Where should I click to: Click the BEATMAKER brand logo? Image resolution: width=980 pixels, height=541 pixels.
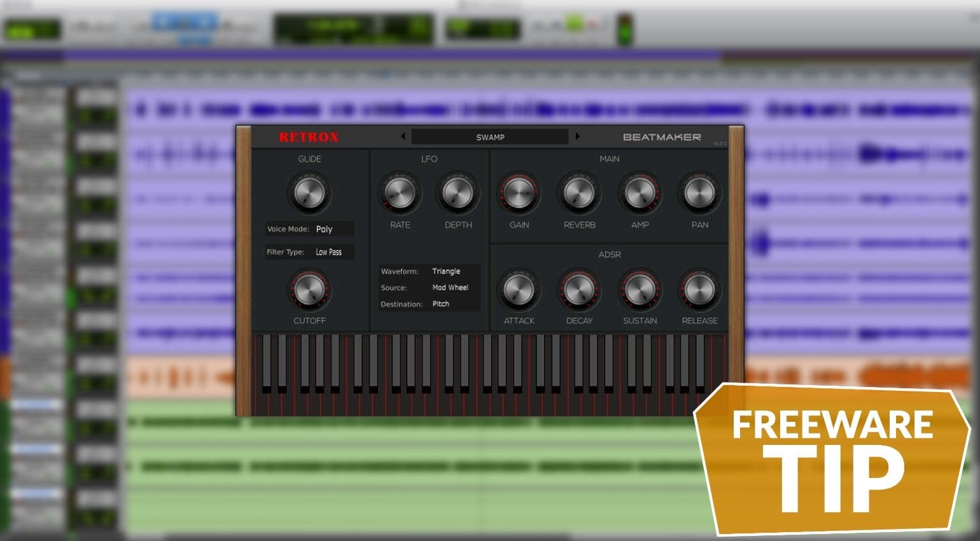[x=662, y=137]
